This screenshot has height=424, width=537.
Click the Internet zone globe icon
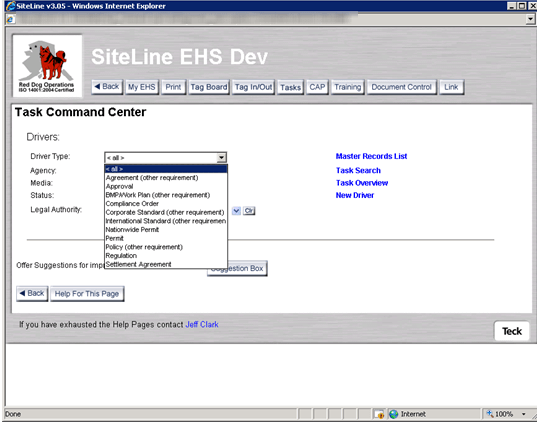(394, 414)
